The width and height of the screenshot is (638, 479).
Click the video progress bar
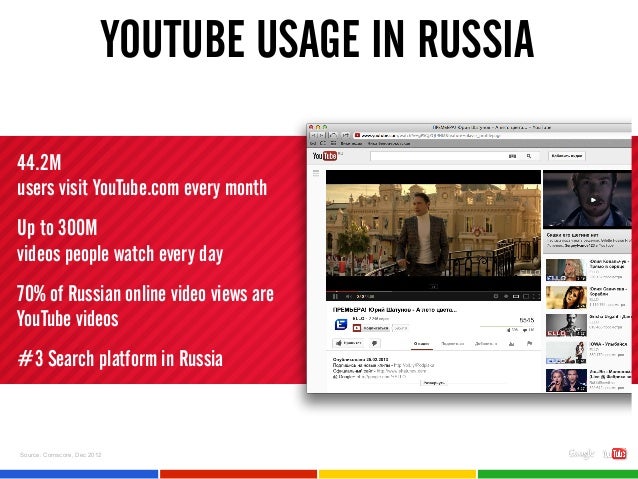[x=433, y=291]
